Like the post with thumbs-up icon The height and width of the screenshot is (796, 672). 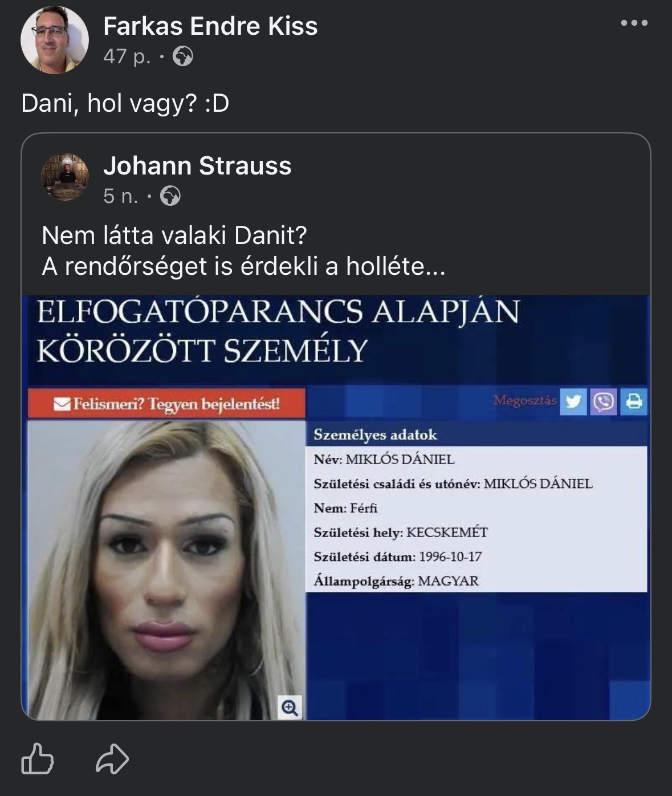pos(38,758)
